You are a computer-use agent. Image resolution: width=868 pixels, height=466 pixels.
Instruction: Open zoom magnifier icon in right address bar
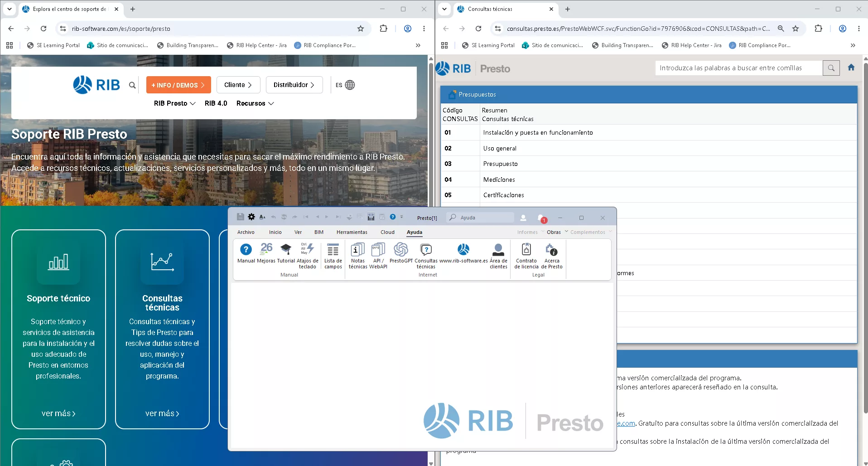pos(781,29)
